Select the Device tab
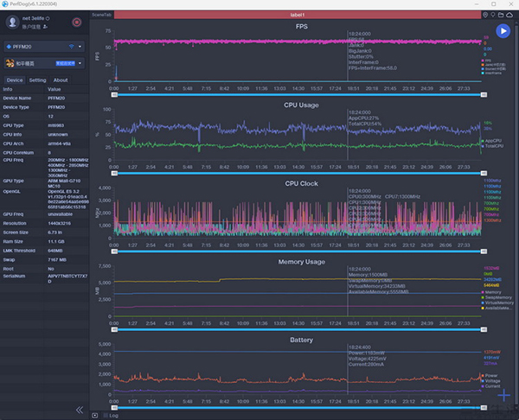 [x=15, y=80]
